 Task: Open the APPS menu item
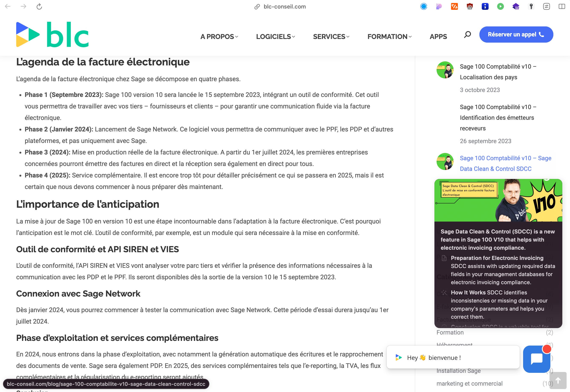click(x=438, y=37)
